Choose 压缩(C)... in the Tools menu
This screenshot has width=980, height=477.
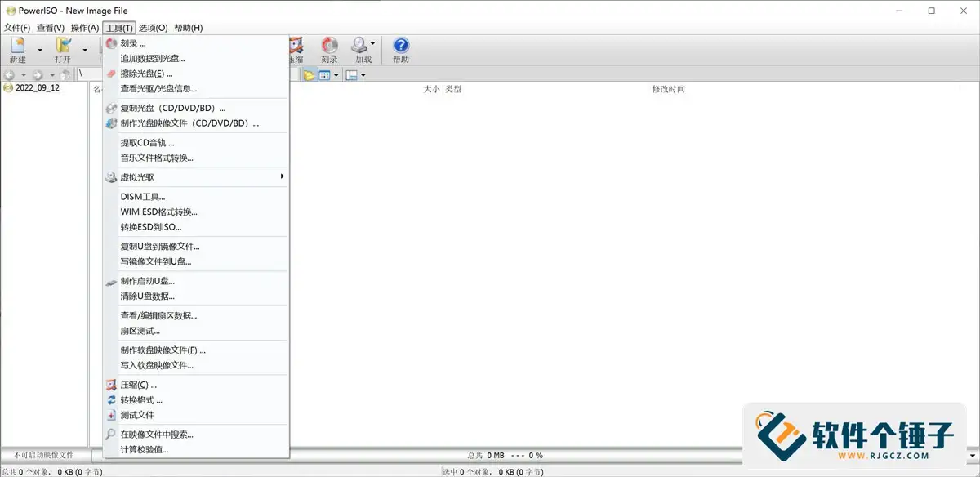coord(196,385)
